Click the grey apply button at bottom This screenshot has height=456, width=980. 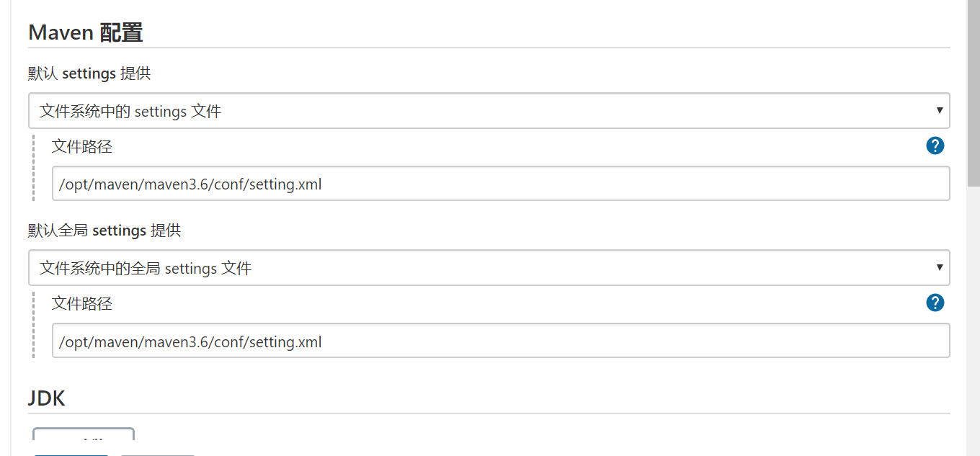157,455
